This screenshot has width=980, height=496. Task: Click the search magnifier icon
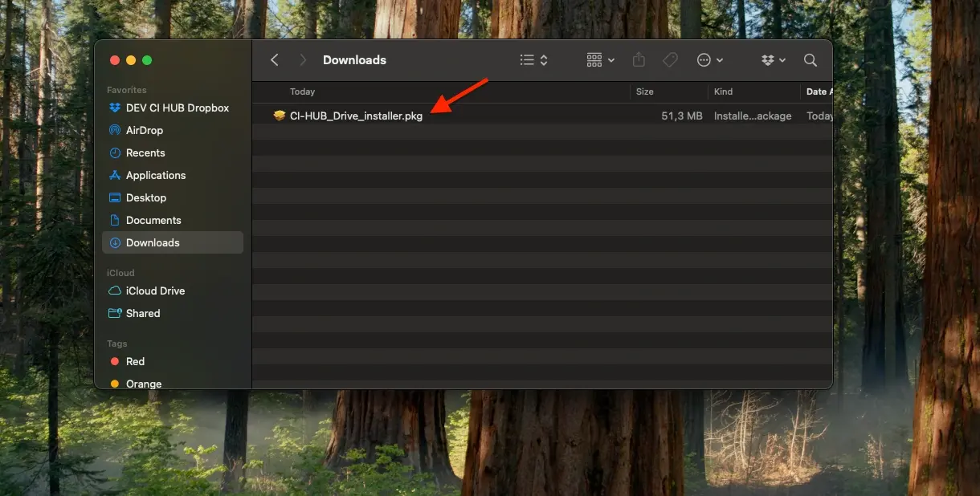pos(811,60)
